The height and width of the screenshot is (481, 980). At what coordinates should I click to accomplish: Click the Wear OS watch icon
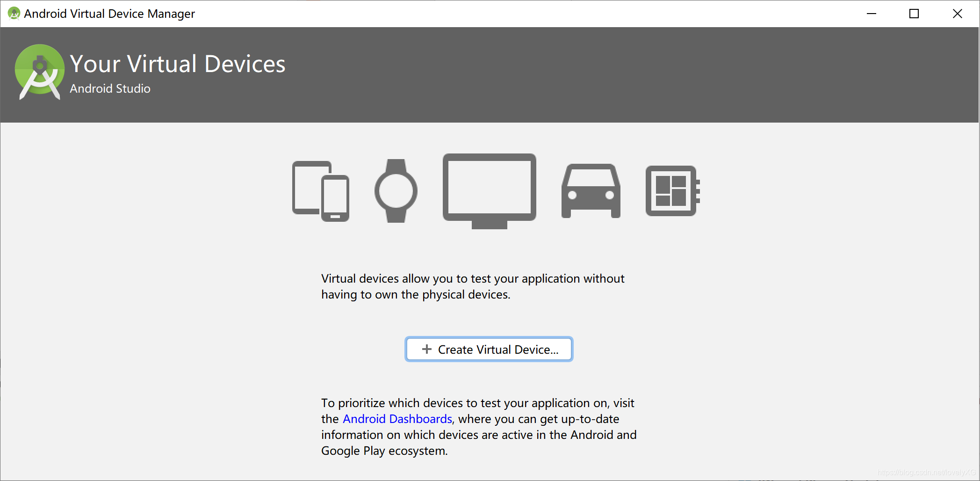(x=396, y=191)
